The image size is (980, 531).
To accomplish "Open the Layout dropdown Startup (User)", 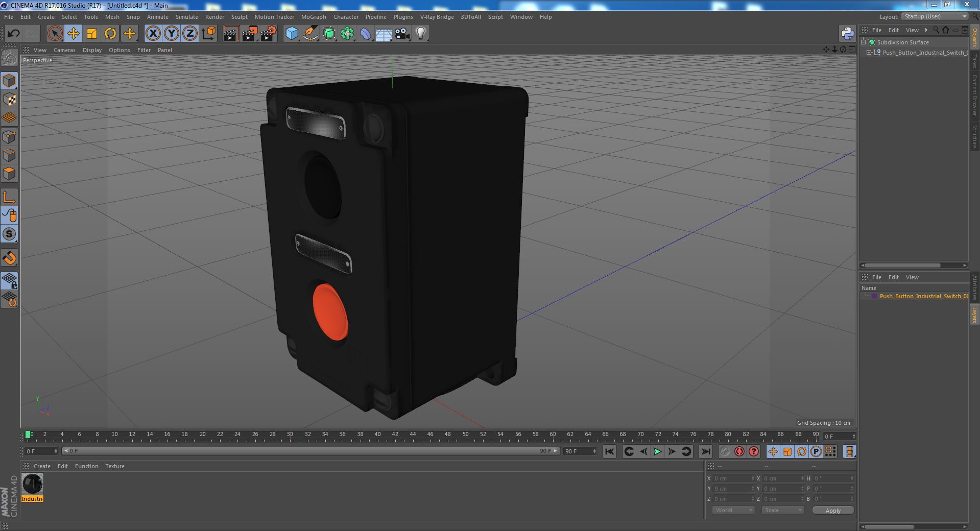I will (935, 16).
